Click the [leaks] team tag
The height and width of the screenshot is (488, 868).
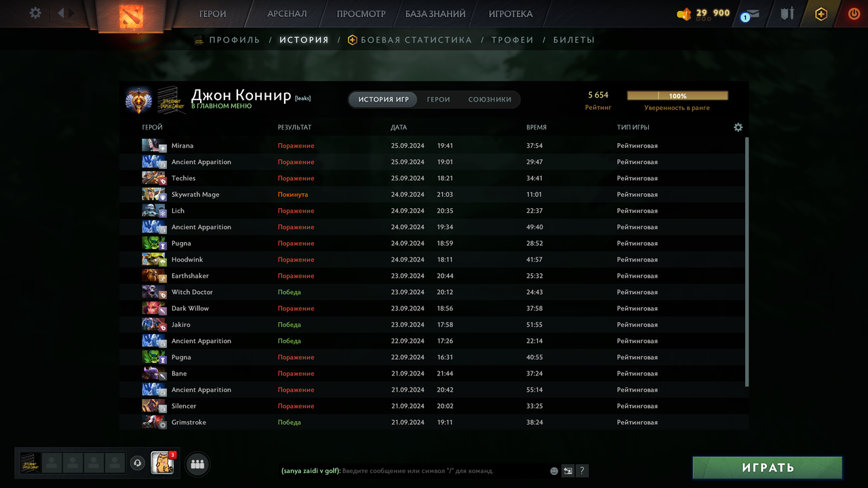click(x=302, y=98)
